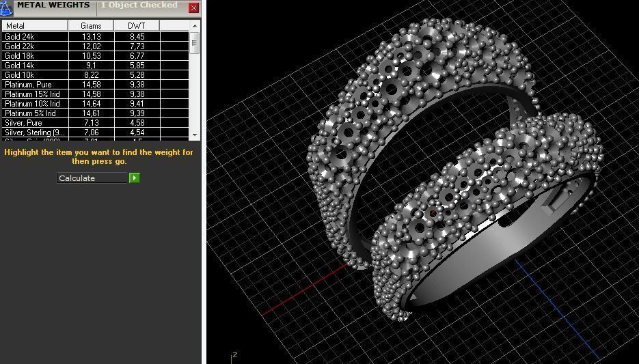
Task: Select the Gold 10k row
Action: (96, 75)
